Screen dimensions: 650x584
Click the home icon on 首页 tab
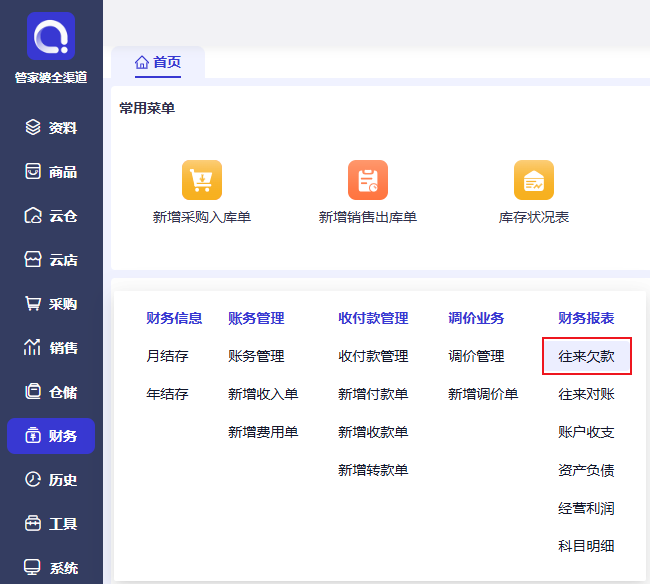pyautogui.click(x=142, y=62)
